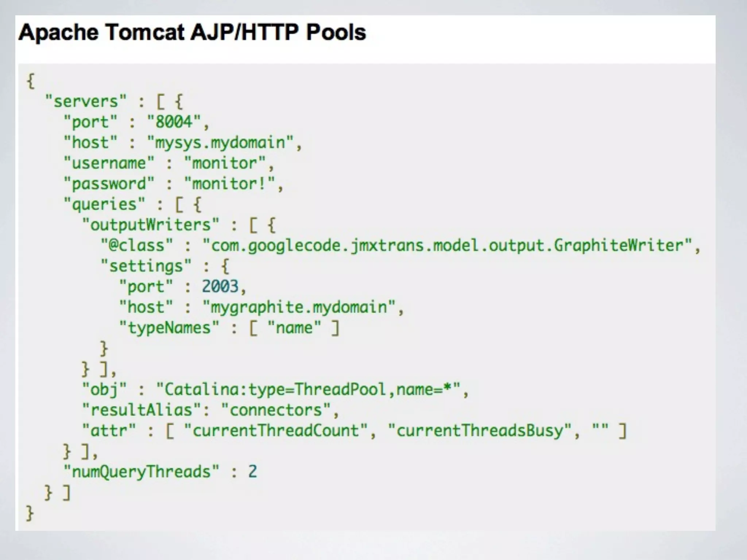Click the "servers" key in the JSON

coord(86,101)
